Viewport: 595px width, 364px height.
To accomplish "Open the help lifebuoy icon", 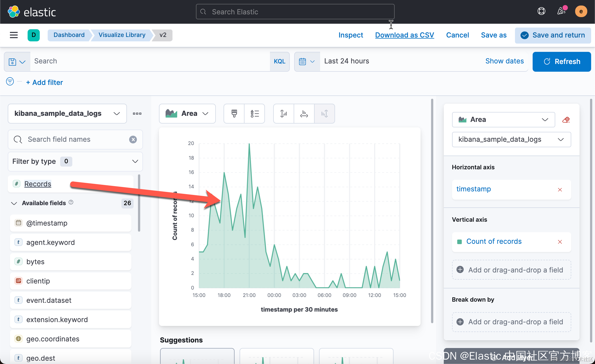I will [x=541, y=12].
